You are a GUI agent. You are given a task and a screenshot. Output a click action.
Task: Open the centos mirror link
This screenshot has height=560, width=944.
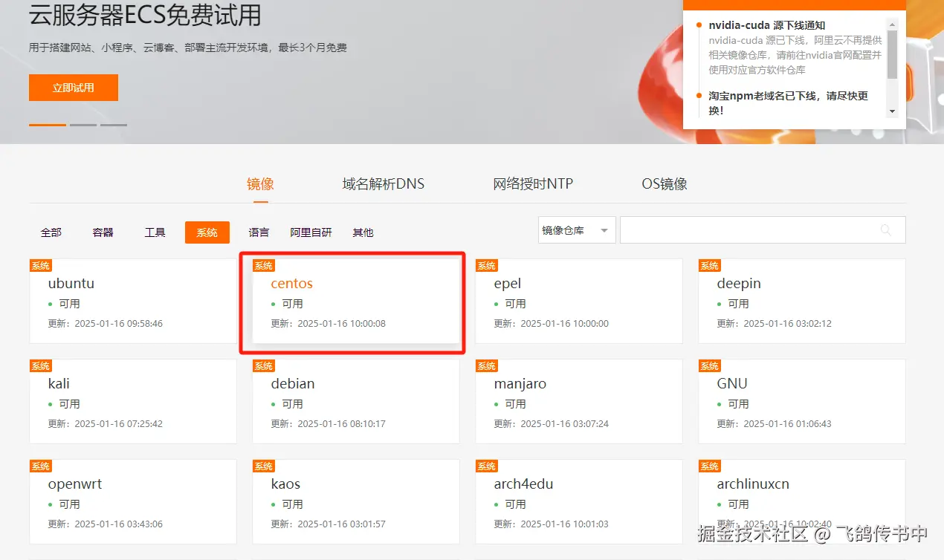coord(292,284)
